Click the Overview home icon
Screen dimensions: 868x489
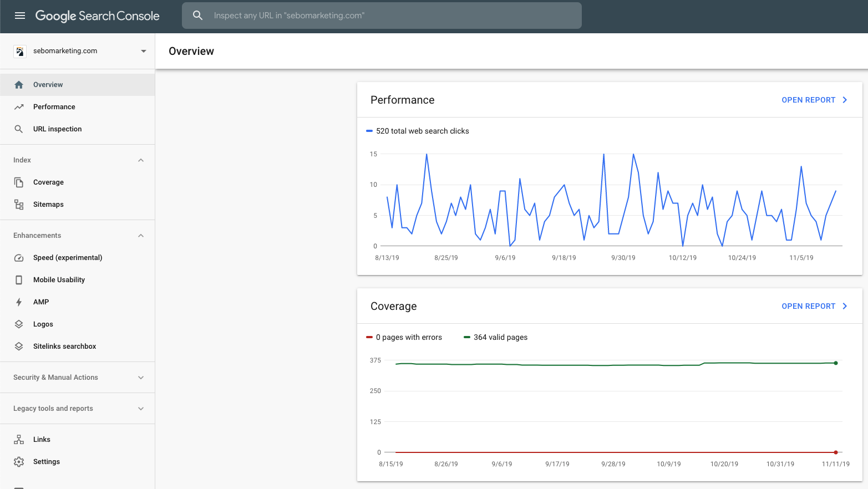pos(19,85)
